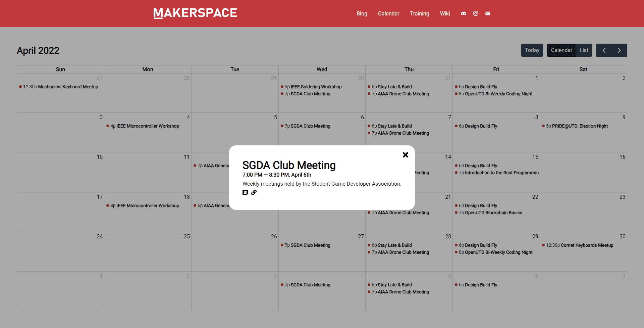The height and width of the screenshot is (328, 644).
Task: Click the left chevron to view March
Action: [604, 50]
